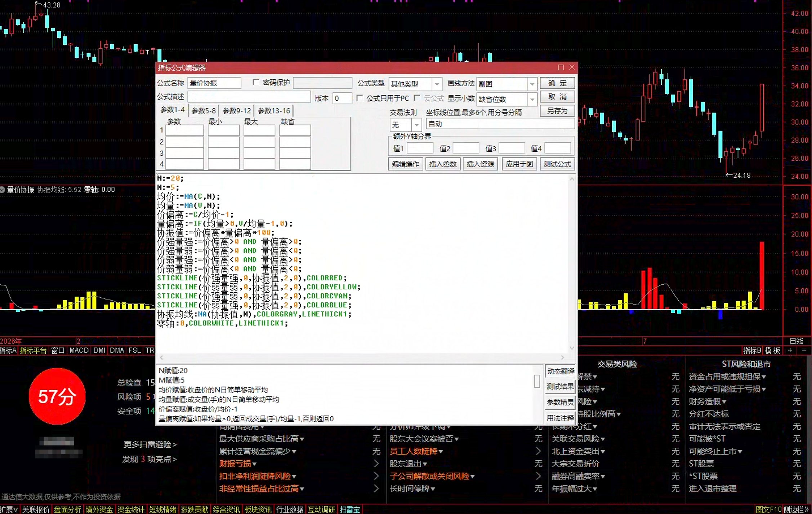
Task: Click the code editor scroll-down arrow
Action: [x=572, y=348]
